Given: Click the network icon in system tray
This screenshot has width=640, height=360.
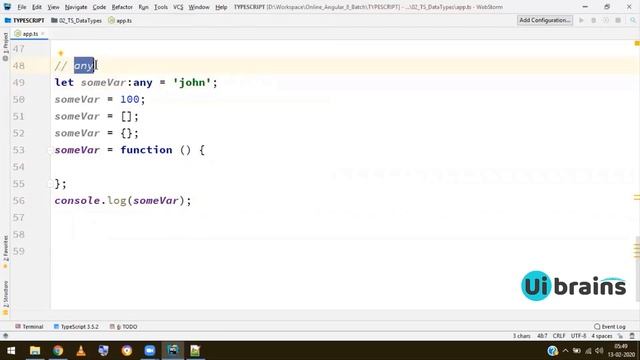Looking at the screenshot, I should (588, 351).
